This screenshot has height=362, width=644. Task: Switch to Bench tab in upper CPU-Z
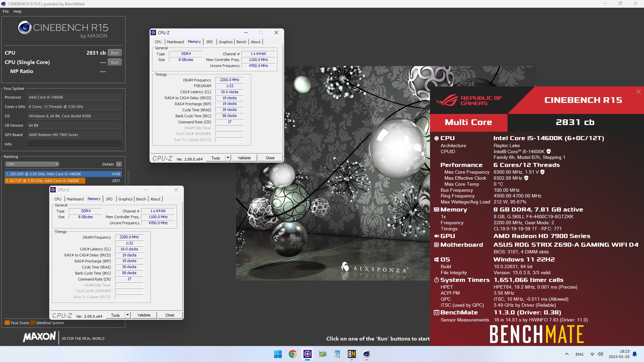click(241, 42)
